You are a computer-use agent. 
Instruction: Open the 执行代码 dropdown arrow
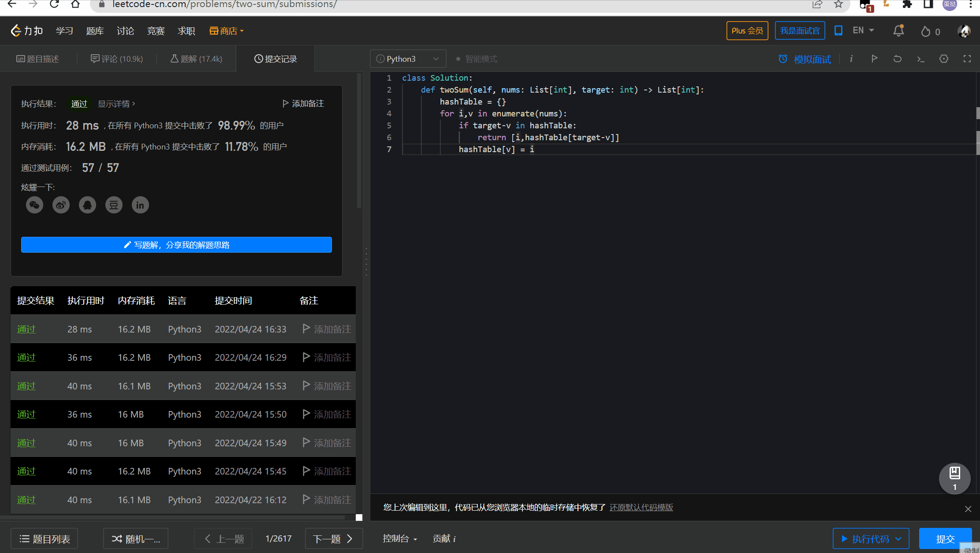[x=898, y=539]
